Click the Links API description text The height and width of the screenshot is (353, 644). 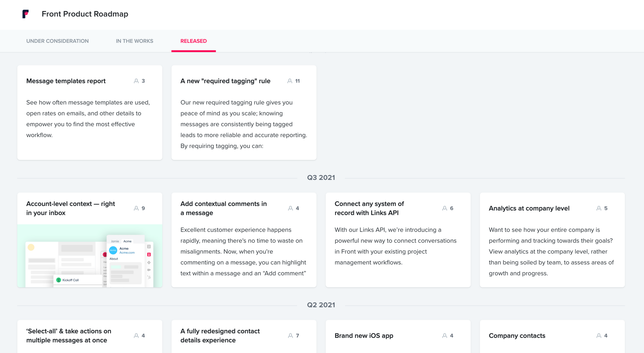point(395,246)
